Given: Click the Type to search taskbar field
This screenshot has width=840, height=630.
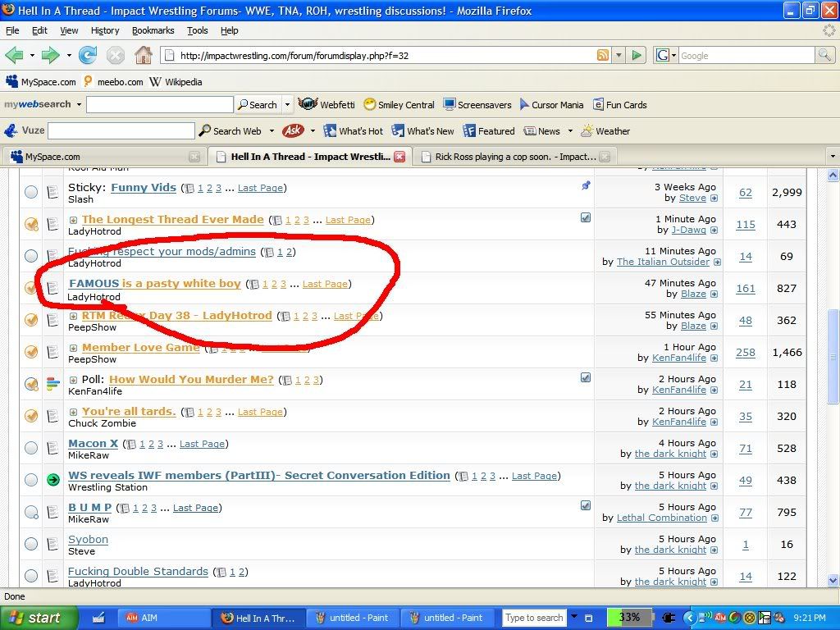Looking at the screenshot, I should pos(533,618).
